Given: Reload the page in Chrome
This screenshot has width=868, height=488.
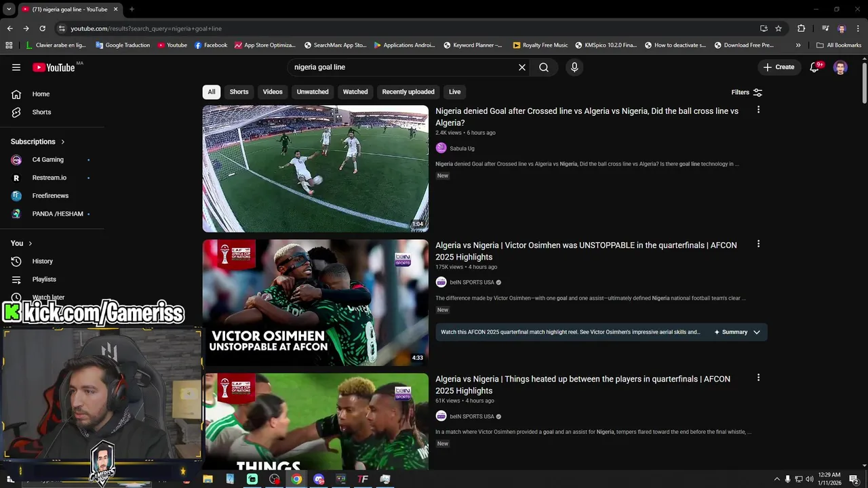Looking at the screenshot, I should tap(42, 28).
